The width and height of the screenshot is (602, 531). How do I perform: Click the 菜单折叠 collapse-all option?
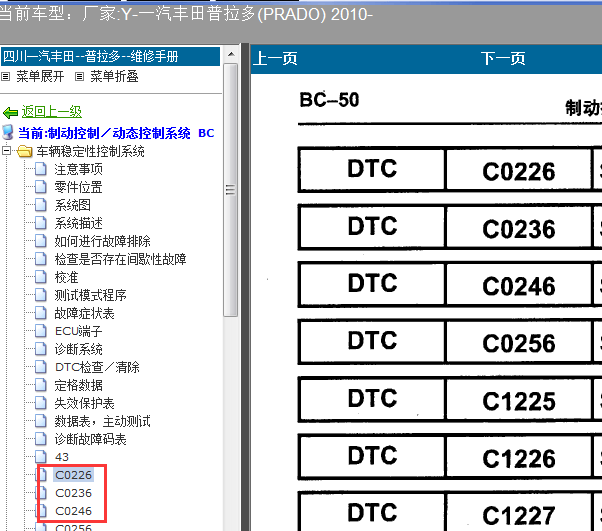coord(114,76)
